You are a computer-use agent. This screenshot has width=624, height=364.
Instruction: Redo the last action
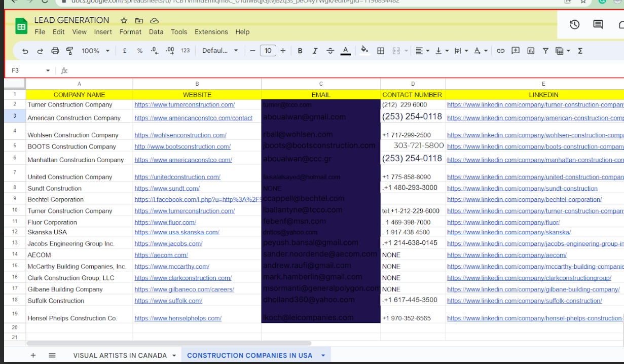coord(40,51)
